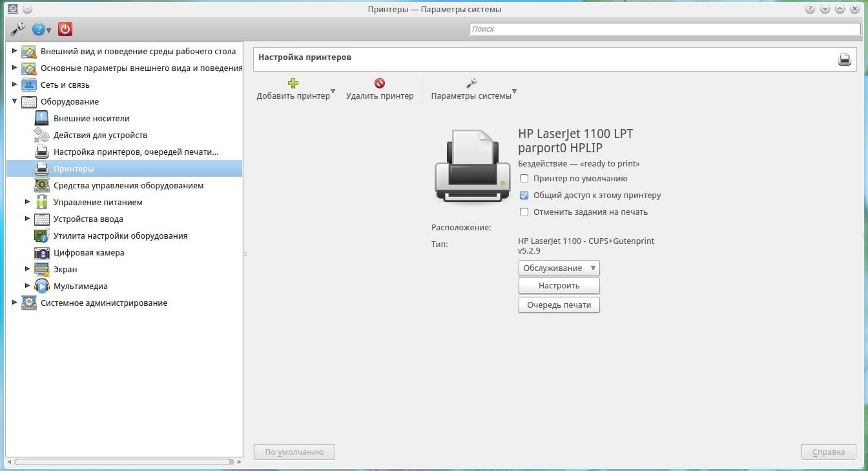Click the window menu icon in title bar
This screenshot has width=868, height=471.
point(12,9)
